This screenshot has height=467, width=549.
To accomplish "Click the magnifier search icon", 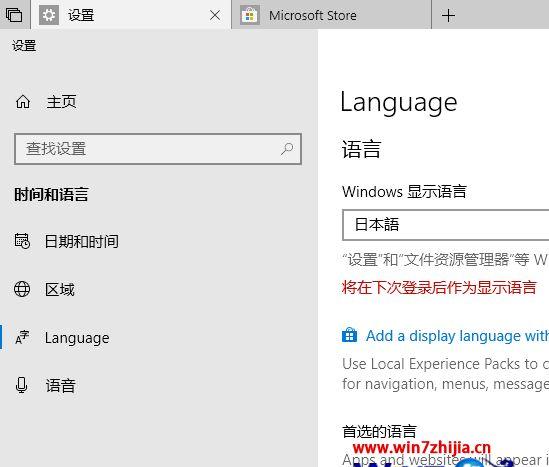I will click(287, 149).
